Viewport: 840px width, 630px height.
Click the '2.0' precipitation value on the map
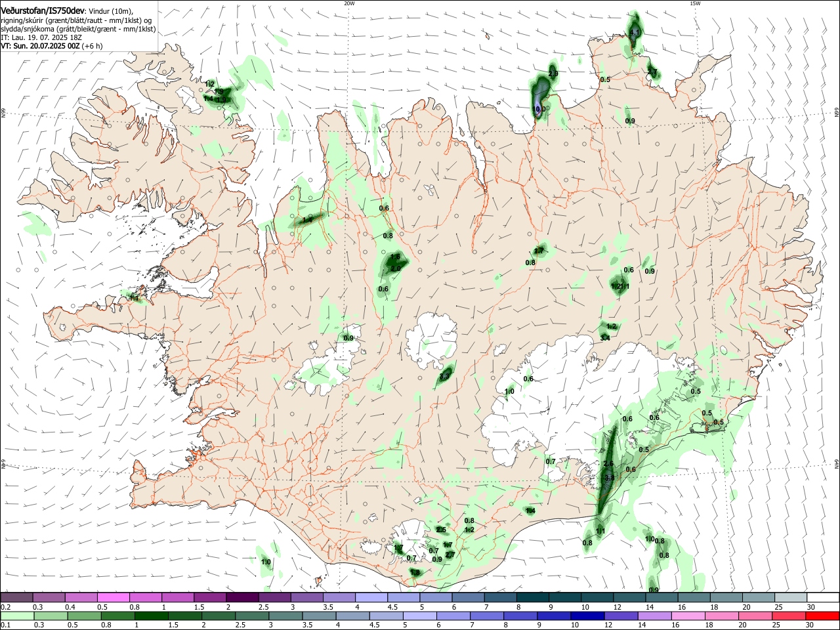[x=395, y=268]
